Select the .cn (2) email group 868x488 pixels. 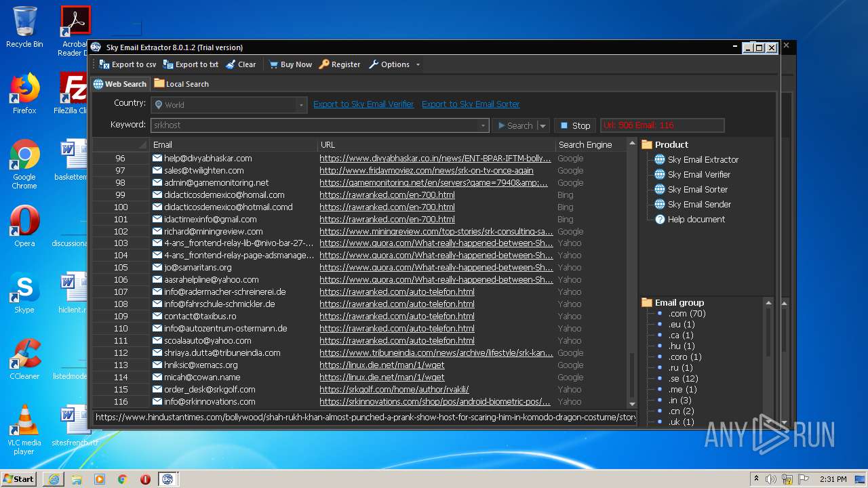coord(681,411)
